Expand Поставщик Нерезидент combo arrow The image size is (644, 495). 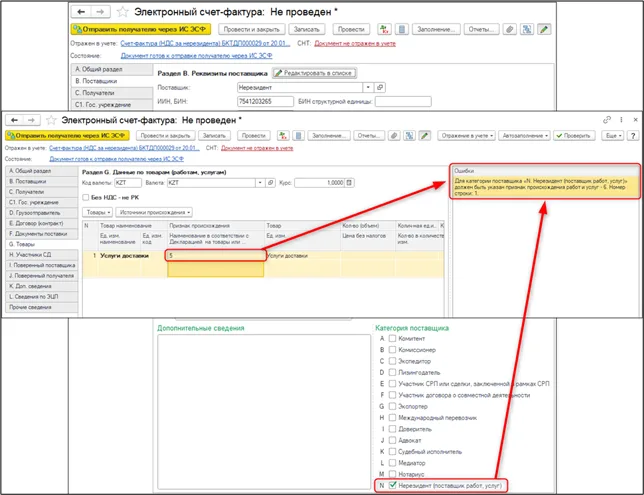click(368, 87)
